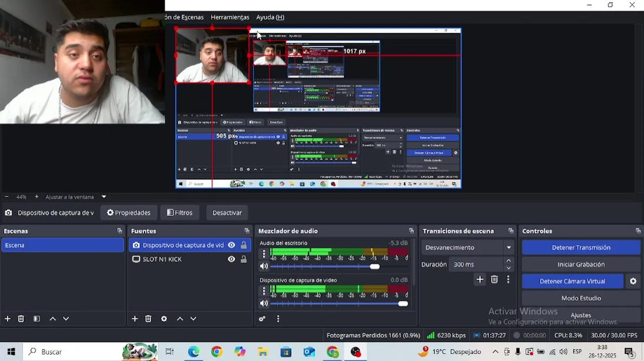Image resolution: width=644 pixels, height=361 pixels.
Task: Select Escena in scenes list
Action: coord(62,245)
